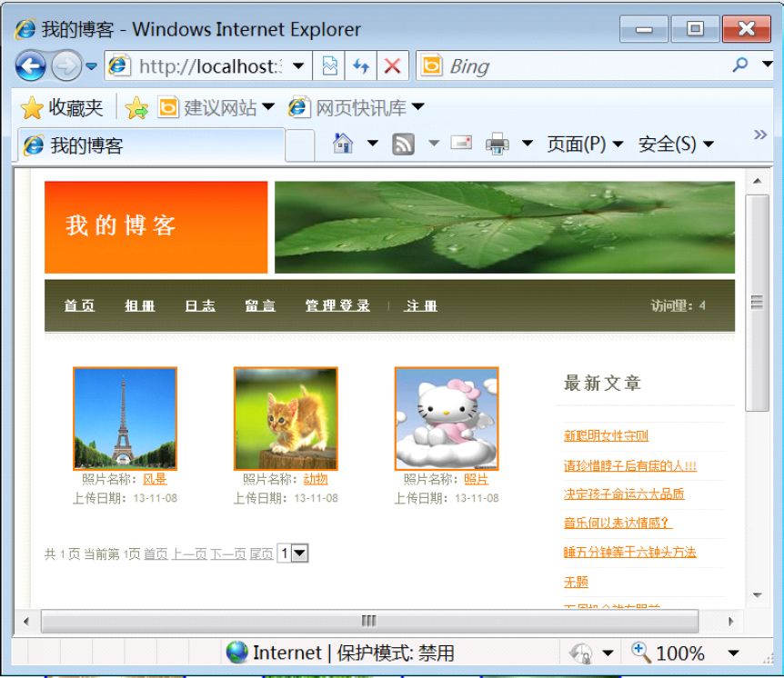Open the orange kitten photo thumbnail
The width and height of the screenshot is (784, 678).
[286, 419]
